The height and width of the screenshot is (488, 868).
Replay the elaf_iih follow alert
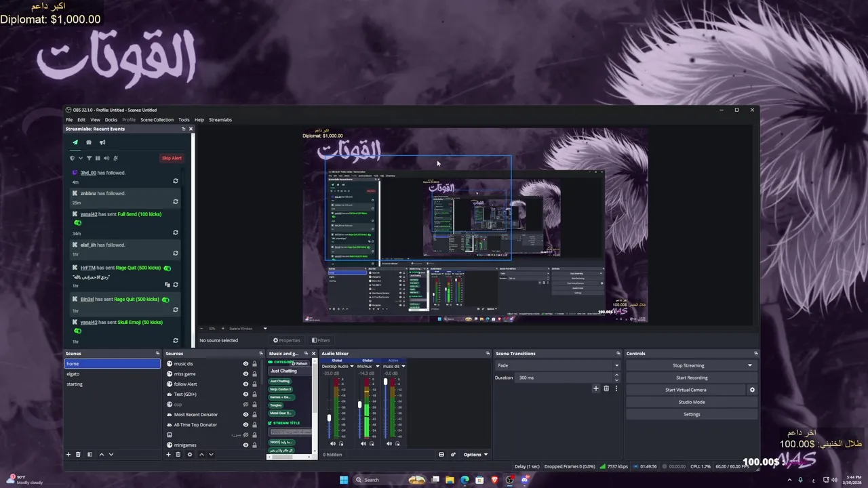176,253
